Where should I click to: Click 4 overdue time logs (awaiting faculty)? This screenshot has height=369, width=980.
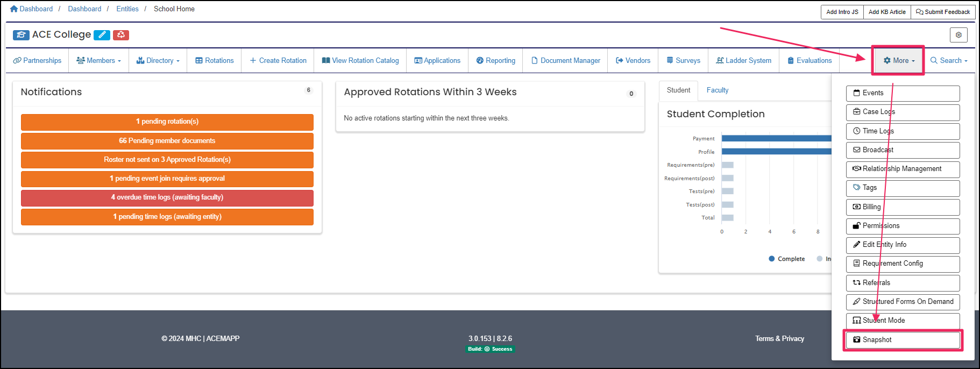(x=167, y=197)
